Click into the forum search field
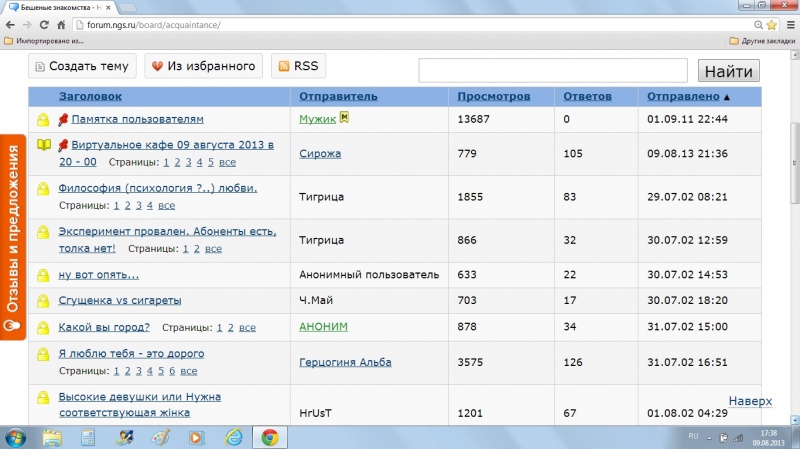Screen dimensions: 800x449 coord(552,70)
